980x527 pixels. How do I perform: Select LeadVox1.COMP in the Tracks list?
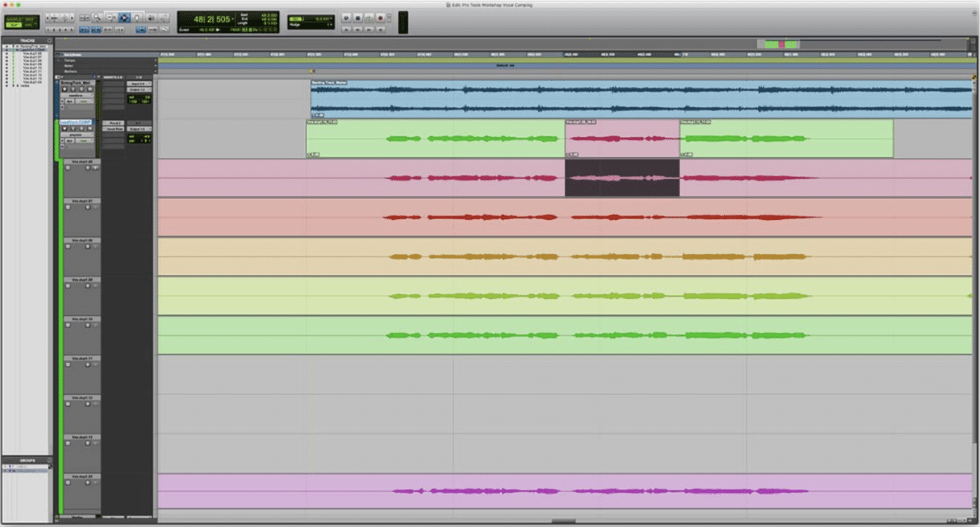pyautogui.click(x=31, y=50)
